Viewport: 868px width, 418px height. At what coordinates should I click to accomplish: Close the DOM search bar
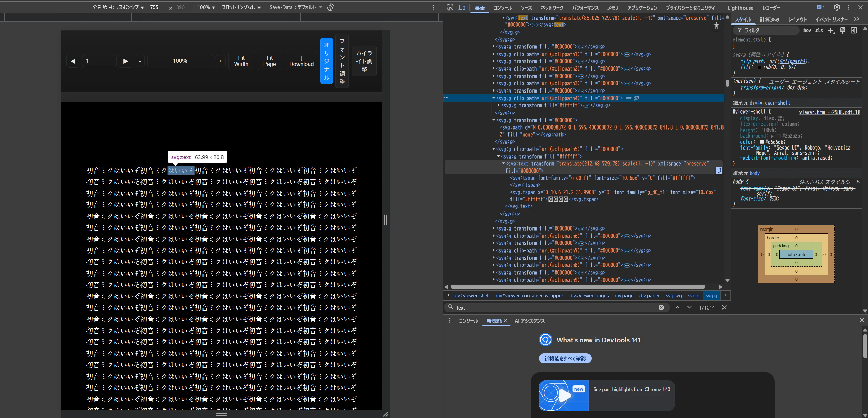pos(724,307)
